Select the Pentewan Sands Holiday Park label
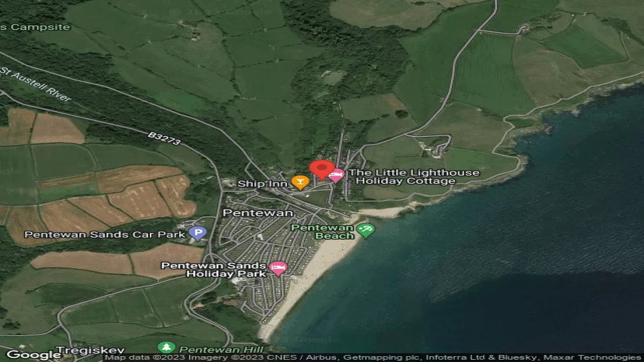Image resolution: width=644 pixels, height=362 pixels. click(215, 270)
